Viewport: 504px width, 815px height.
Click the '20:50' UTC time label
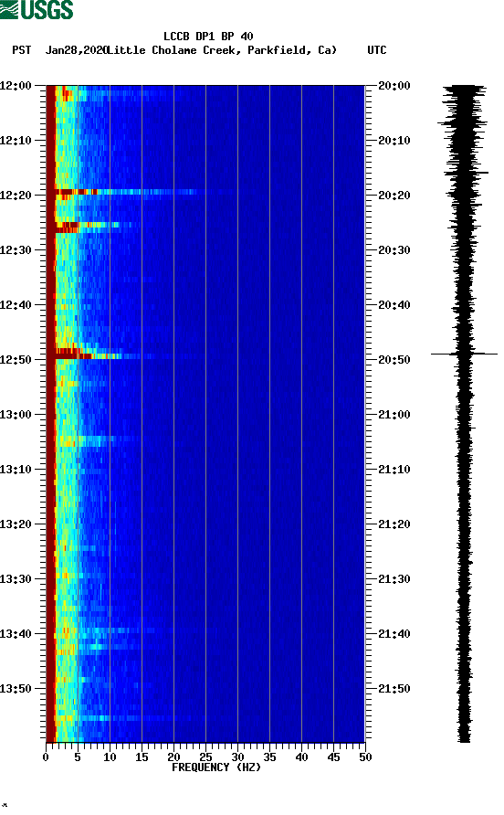click(x=394, y=360)
